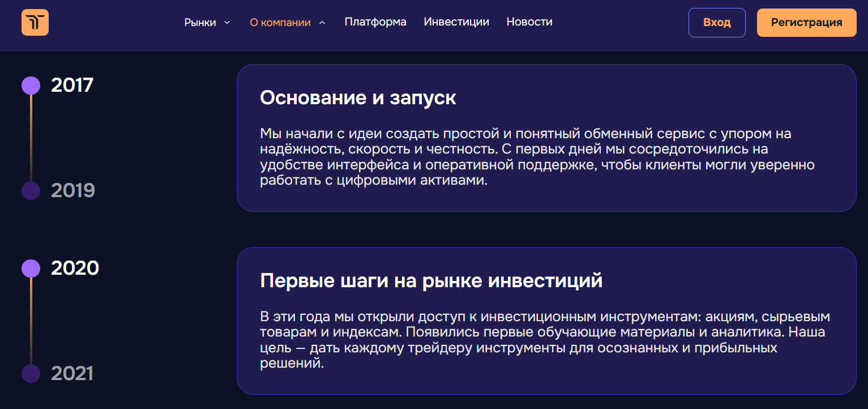Image resolution: width=868 pixels, height=409 pixels.
Task: Expand the Рынки dropdown chevron
Action: pos(227,23)
